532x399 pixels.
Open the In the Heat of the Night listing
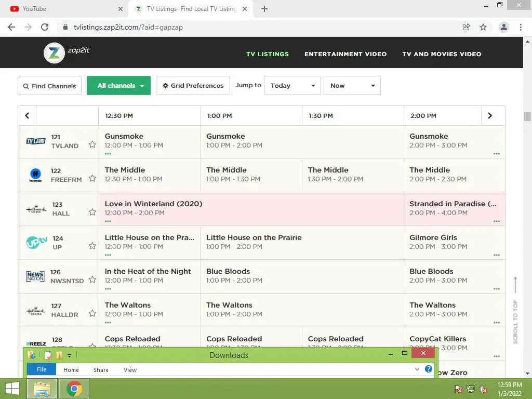[x=150, y=276]
